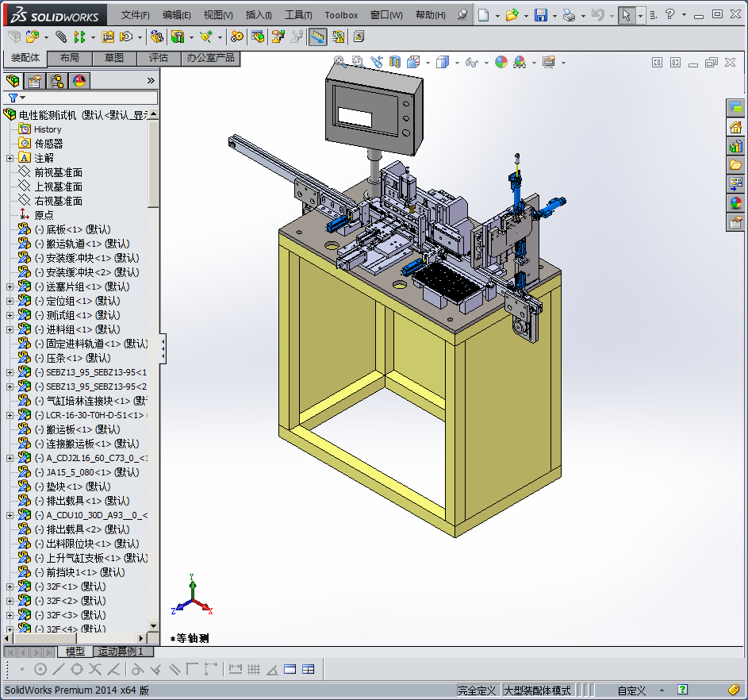
Task: Pin the menu bar with pushpin
Action: (462, 15)
